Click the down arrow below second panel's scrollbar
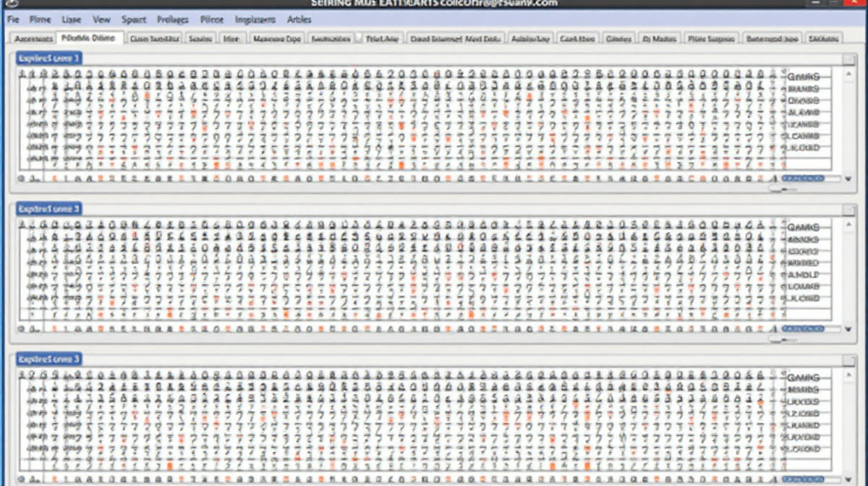868x486 pixels. [x=848, y=329]
